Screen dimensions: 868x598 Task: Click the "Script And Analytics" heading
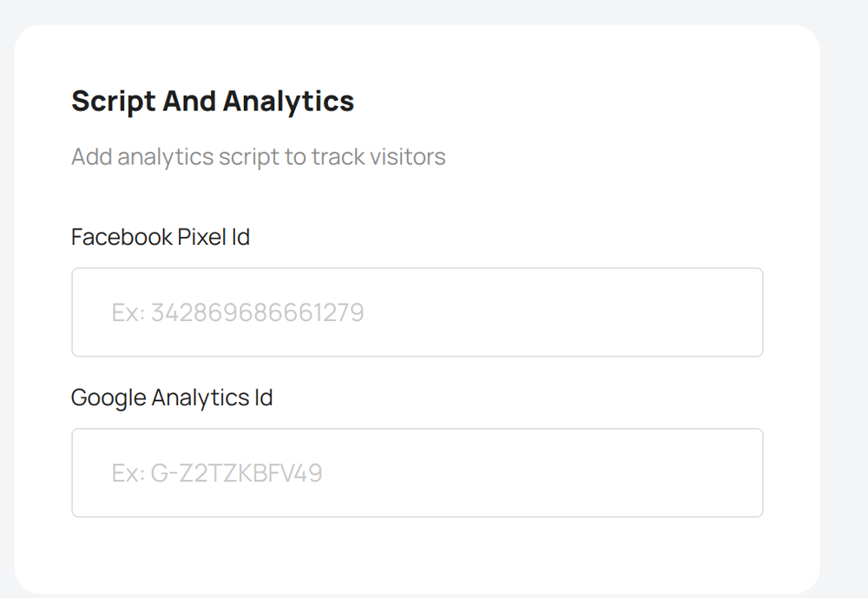pos(213,102)
